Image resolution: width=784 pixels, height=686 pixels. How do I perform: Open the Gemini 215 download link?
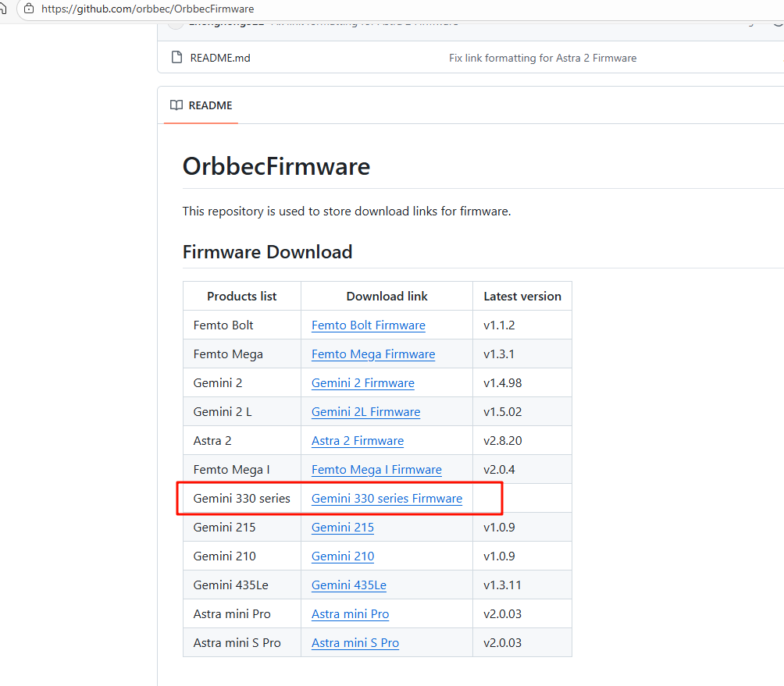[x=342, y=528]
